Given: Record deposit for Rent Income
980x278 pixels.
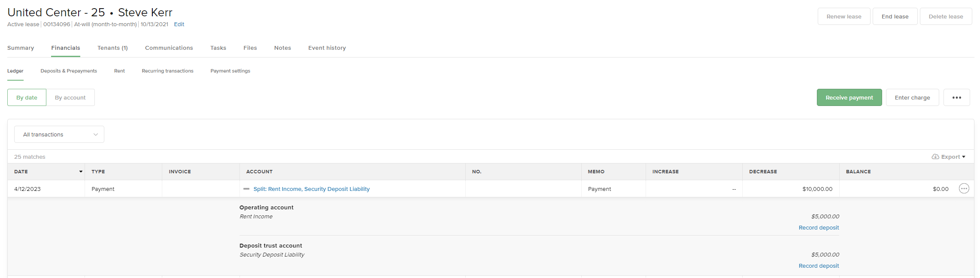Looking at the screenshot, I should click(819, 227).
